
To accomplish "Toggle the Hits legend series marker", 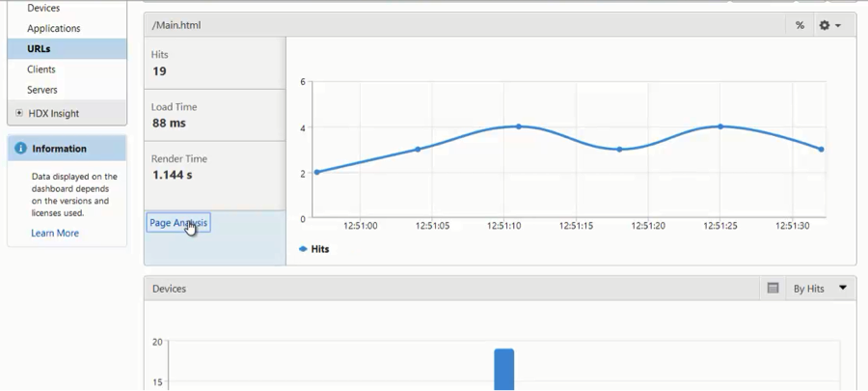I will point(303,249).
